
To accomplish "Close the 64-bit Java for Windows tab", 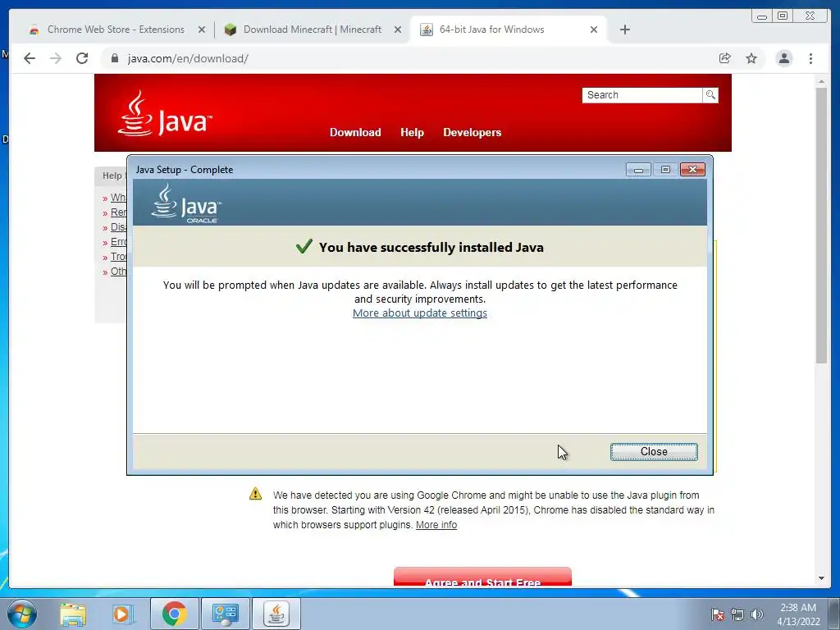I will [x=594, y=30].
